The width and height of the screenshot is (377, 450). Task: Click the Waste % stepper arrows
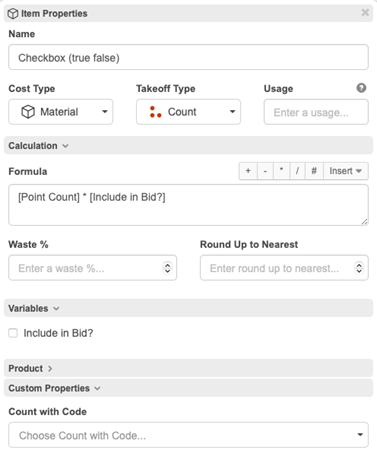(x=167, y=268)
